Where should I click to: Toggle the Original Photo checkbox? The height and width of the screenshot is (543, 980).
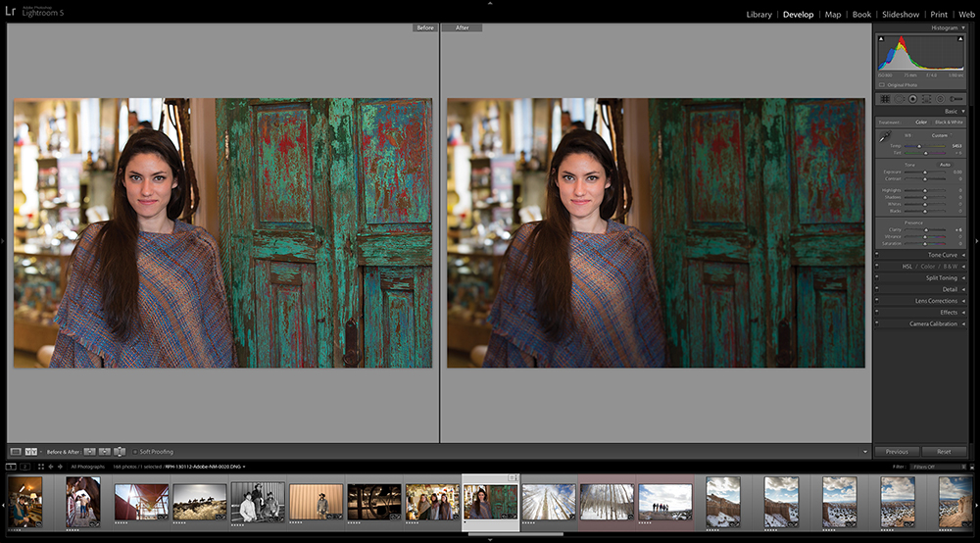point(882,85)
